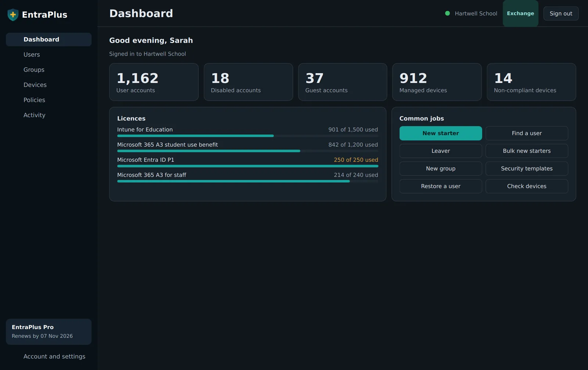Open Bulk new starters

pyautogui.click(x=527, y=151)
